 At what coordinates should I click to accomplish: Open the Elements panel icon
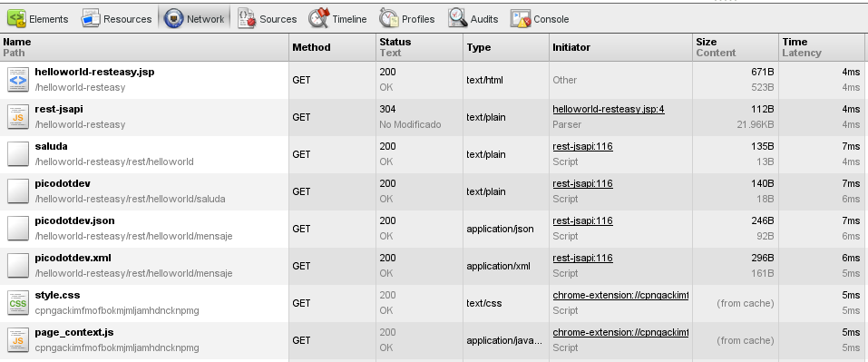coord(17,19)
